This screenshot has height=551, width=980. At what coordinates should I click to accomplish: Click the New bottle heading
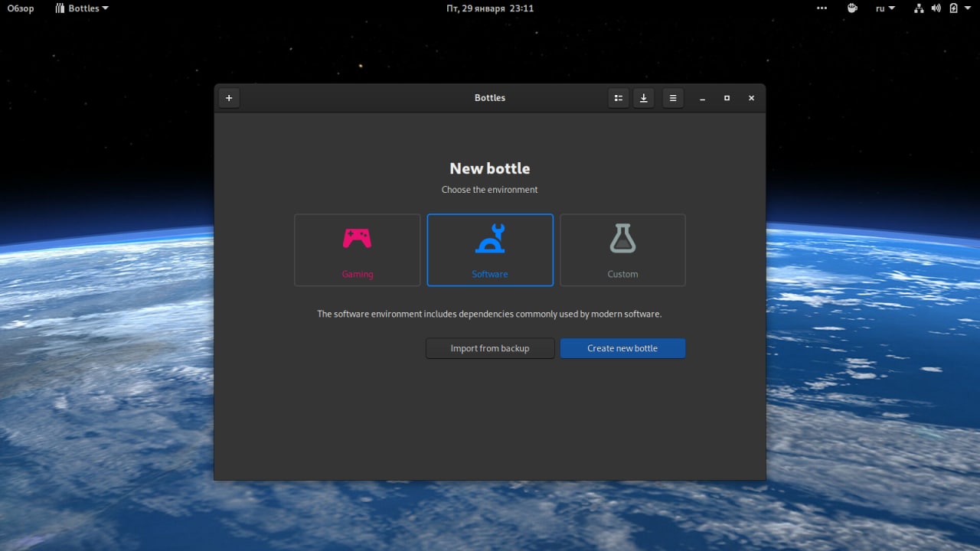(x=490, y=168)
